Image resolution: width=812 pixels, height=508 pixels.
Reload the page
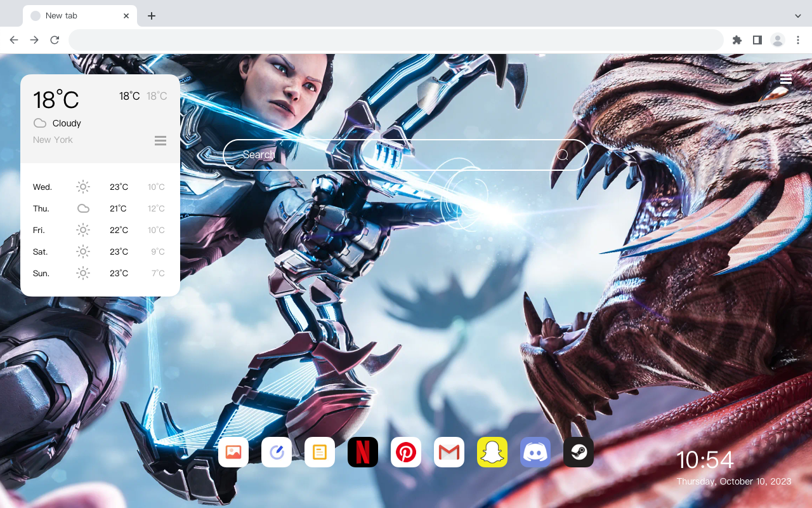tap(55, 40)
